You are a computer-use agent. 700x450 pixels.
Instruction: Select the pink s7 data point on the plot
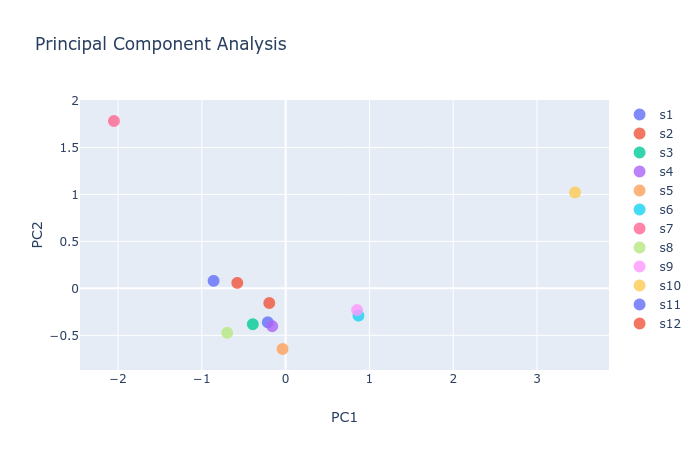click(x=114, y=121)
